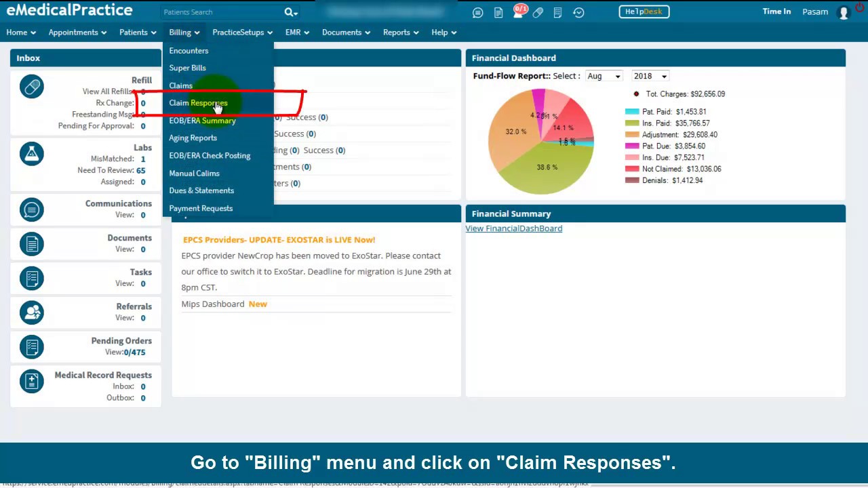The width and height of the screenshot is (868, 488).
Task: Click the EPCS Providers UPDATE announcement
Action: (279, 240)
